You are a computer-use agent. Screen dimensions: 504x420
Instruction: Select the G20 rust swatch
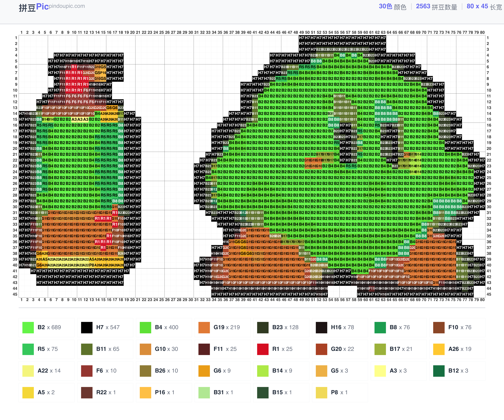tap(321, 349)
